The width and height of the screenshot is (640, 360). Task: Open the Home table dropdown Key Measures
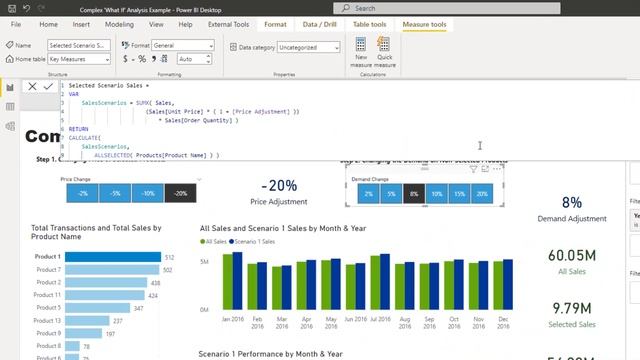click(79, 59)
